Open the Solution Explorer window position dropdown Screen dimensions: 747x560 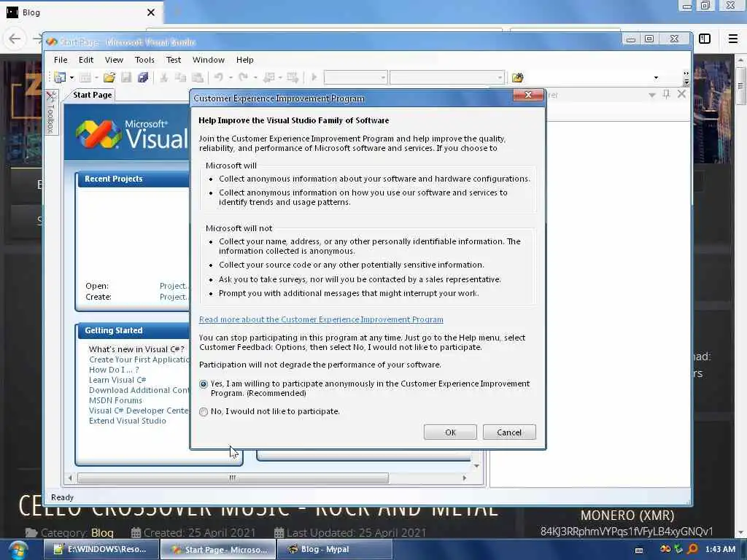point(651,96)
